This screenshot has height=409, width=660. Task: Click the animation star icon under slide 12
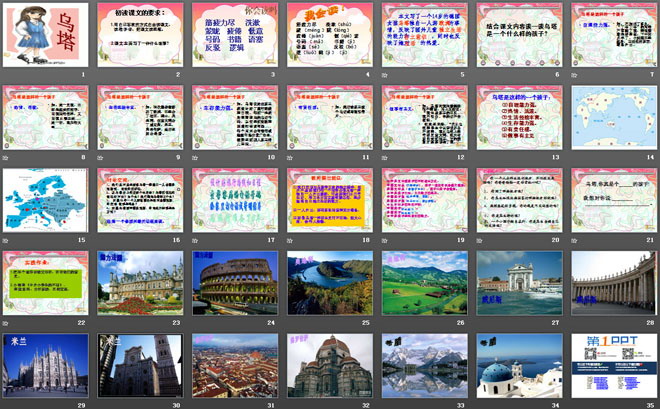tap(384, 158)
